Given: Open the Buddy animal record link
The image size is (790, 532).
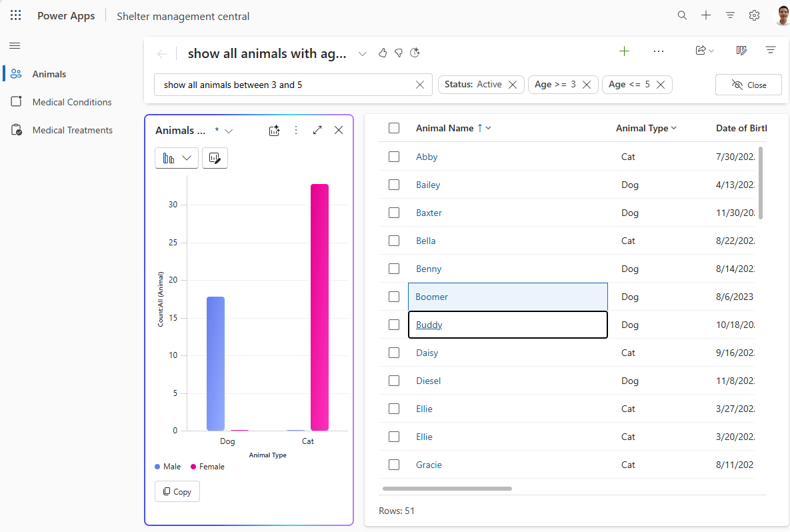Looking at the screenshot, I should (429, 325).
